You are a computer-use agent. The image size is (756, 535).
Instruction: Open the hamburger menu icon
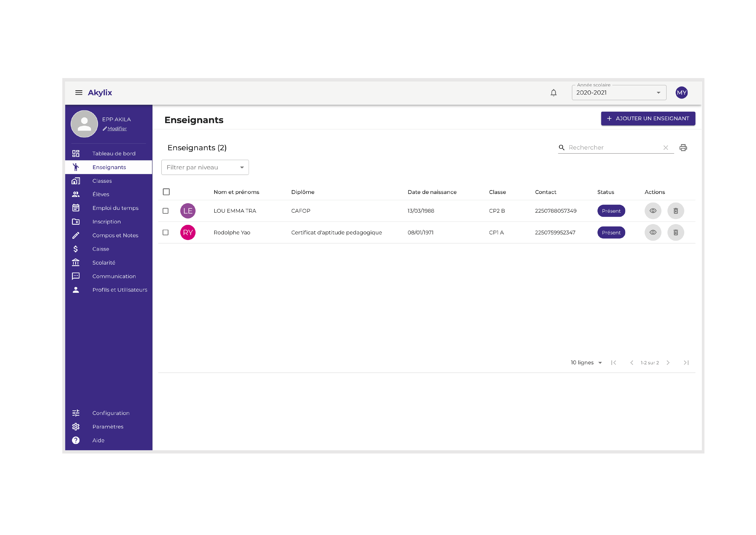tap(79, 93)
